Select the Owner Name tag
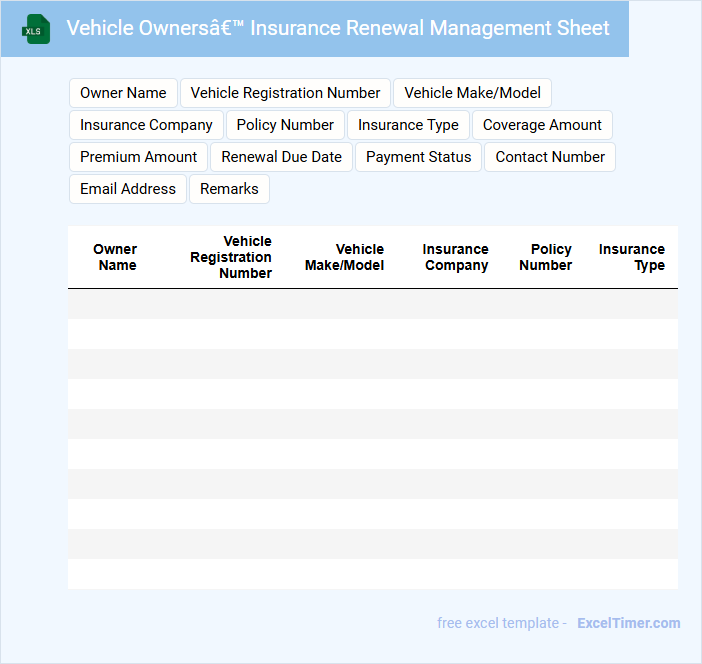The image size is (702, 664). click(x=123, y=93)
